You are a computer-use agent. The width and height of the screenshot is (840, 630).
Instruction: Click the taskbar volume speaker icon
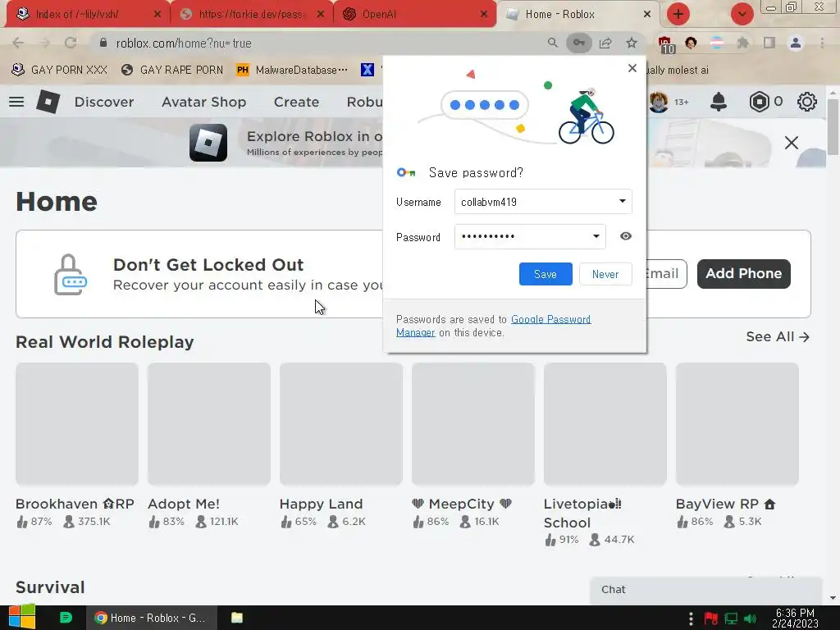click(751, 619)
